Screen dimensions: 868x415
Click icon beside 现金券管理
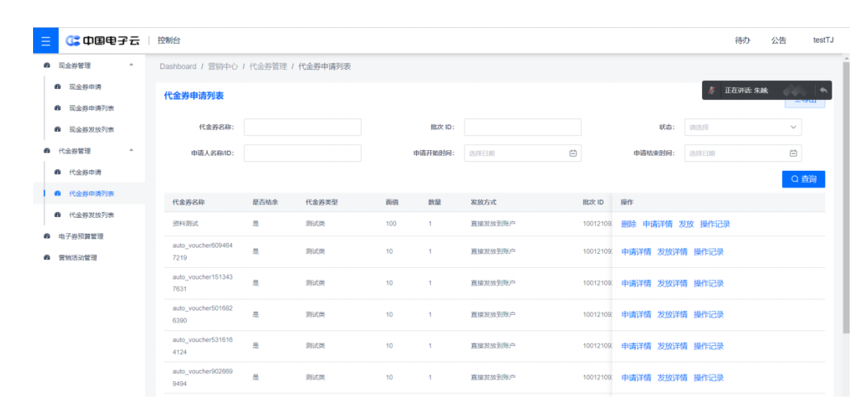click(x=47, y=65)
